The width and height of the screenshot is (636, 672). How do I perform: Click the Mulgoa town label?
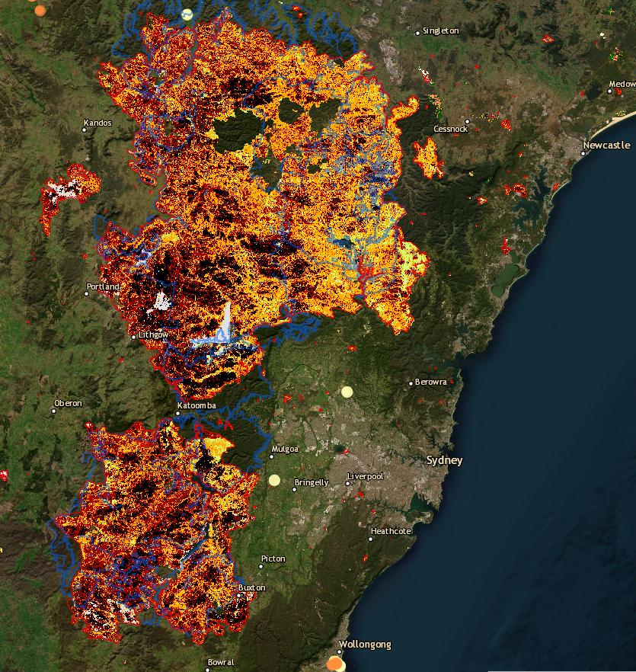[285, 450]
